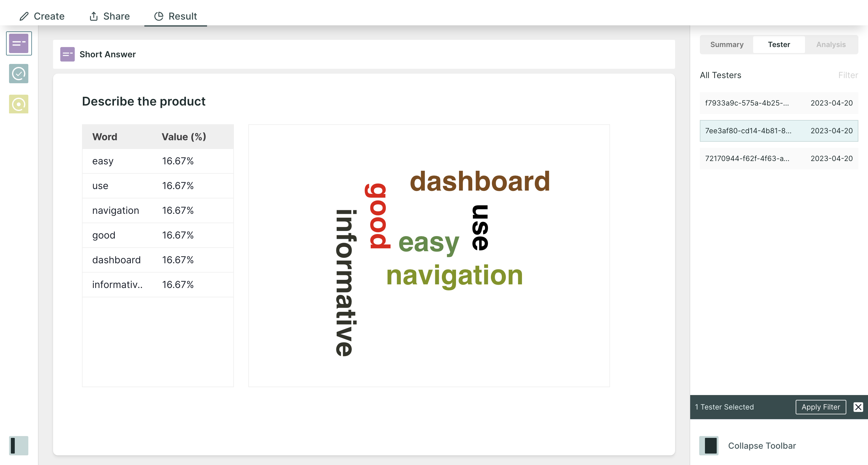Open the Result tab
Screen dimensions: 868x465
tap(175, 16)
